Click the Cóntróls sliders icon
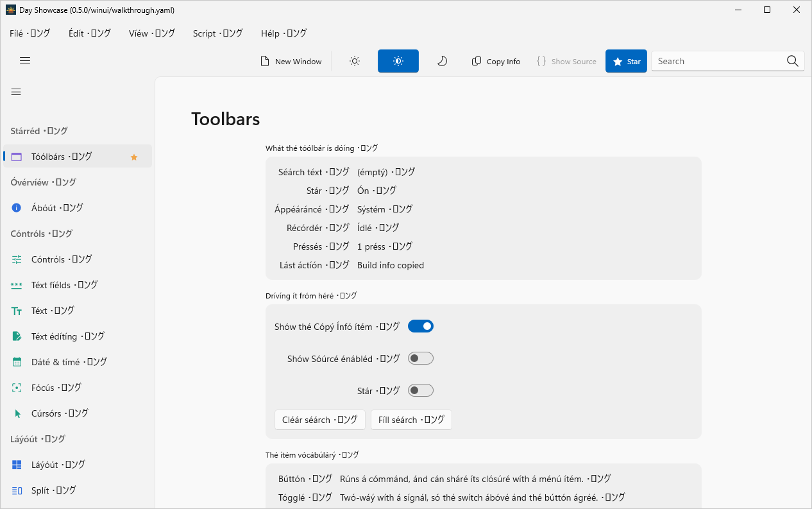This screenshot has width=812, height=509. coord(17,259)
